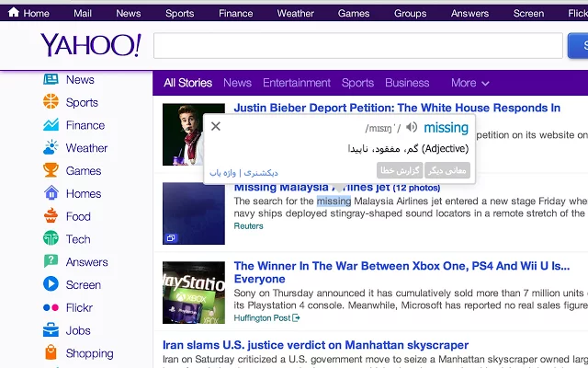Go to Home in top navigation bar

pos(28,13)
